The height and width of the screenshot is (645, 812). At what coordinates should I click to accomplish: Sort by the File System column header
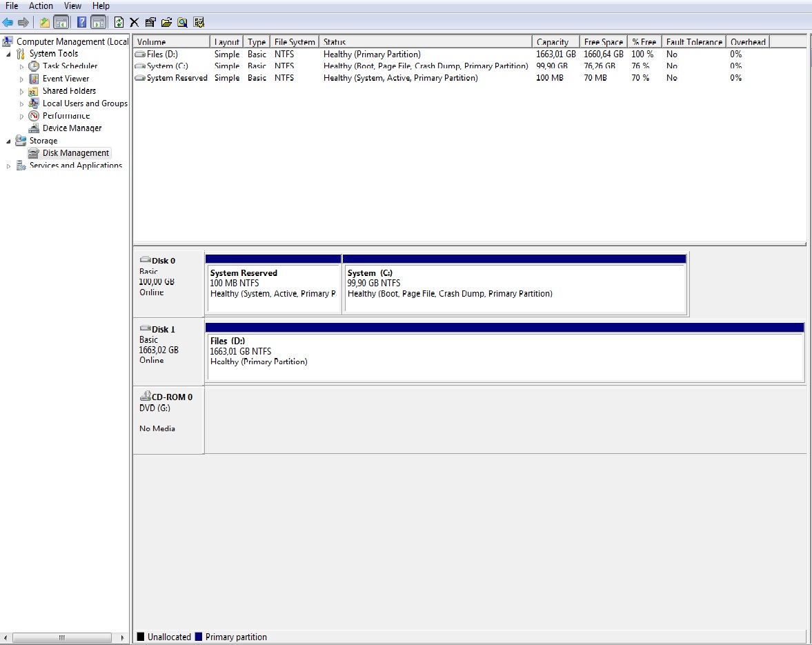(294, 42)
